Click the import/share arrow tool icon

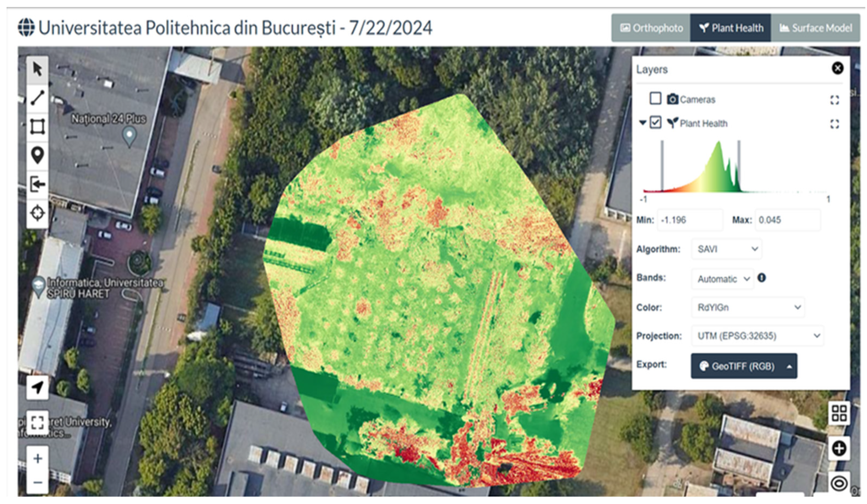pos(38,184)
